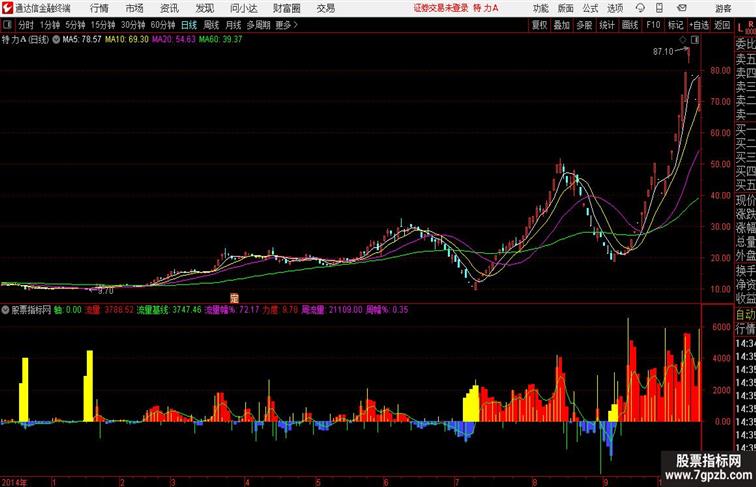Click the MA5: 78.57 indicator label
This screenshot has width=756, height=487.
click(x=82, y=40)
